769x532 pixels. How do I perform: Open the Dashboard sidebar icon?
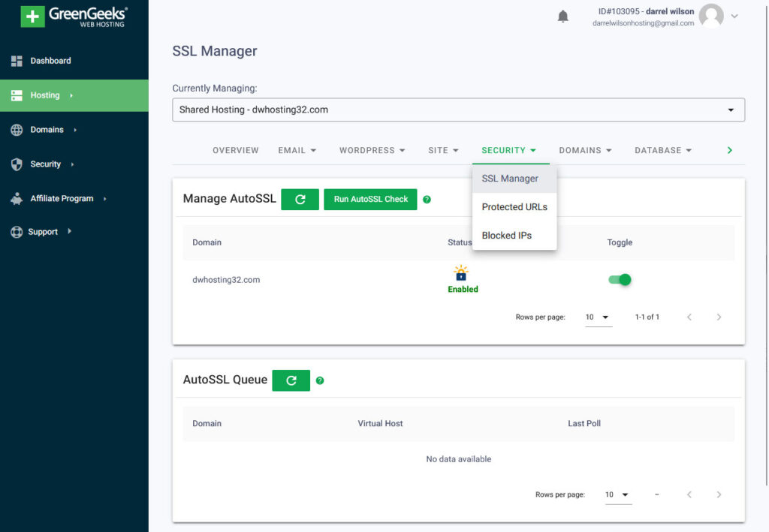(17, 61)
